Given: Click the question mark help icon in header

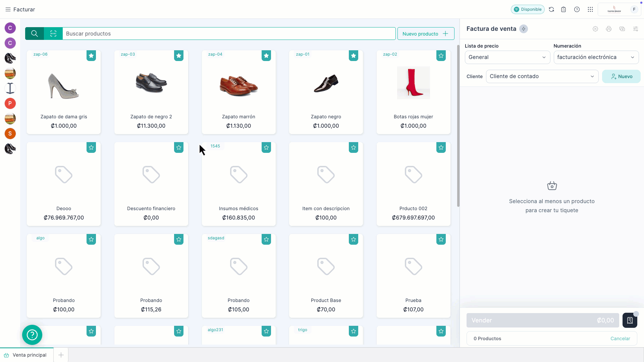Looking at the screenshot, I should [x=577, y=9].
